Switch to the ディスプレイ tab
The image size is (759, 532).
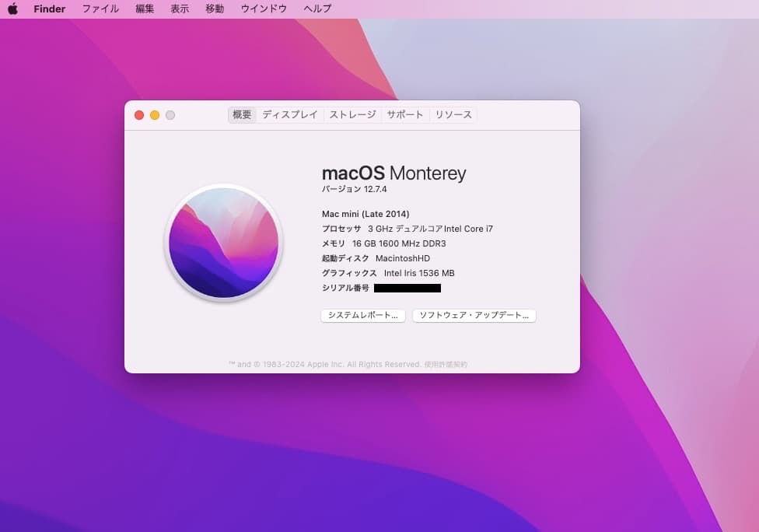(x=289, y=114)
